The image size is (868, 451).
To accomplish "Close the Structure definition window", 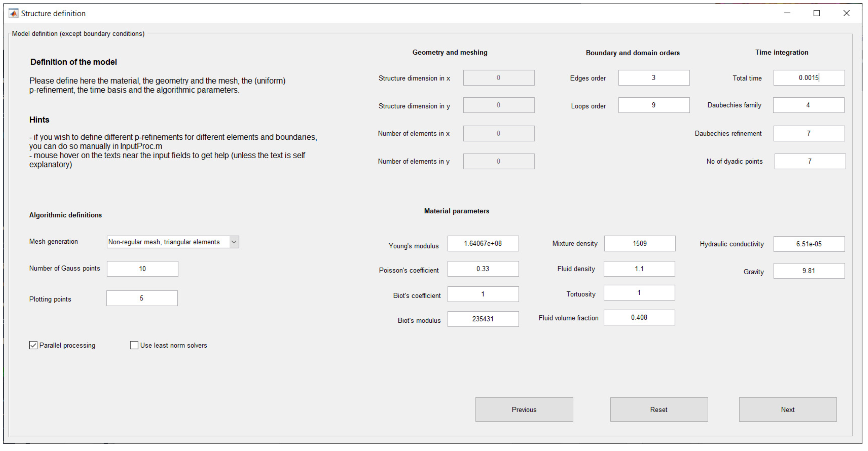I will (846, 13).
